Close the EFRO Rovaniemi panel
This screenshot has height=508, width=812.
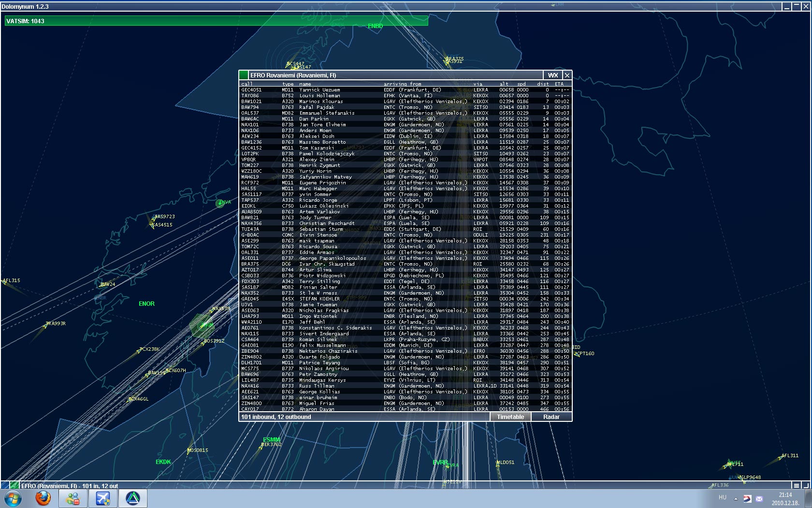(x=567, y=75)
